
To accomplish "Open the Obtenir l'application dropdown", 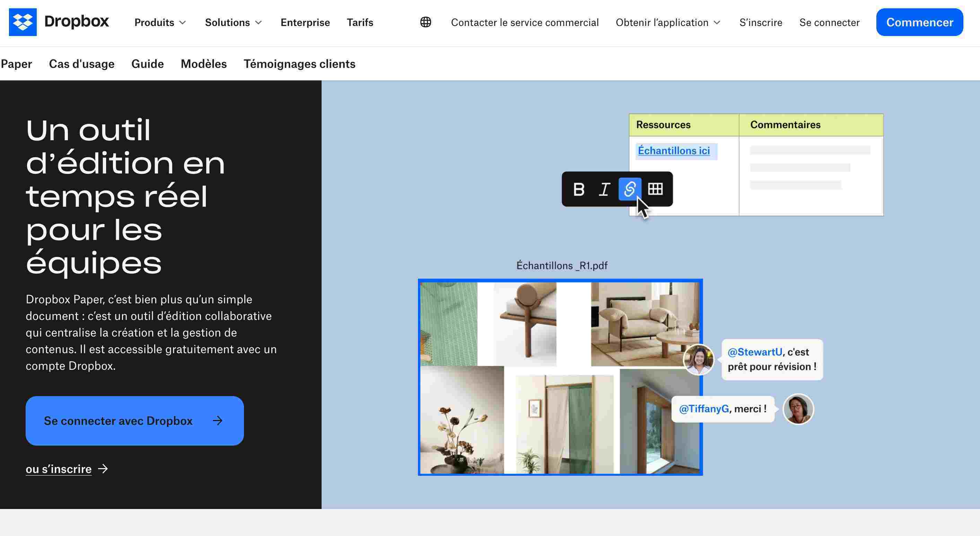I will (x=668, y=23).
